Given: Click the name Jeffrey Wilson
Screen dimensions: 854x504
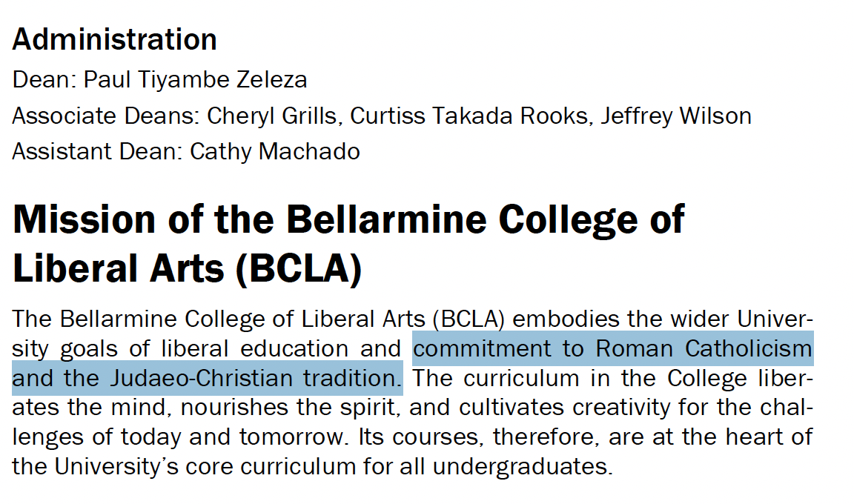Looking at the screenshot, I should click(x=676, y=116).
